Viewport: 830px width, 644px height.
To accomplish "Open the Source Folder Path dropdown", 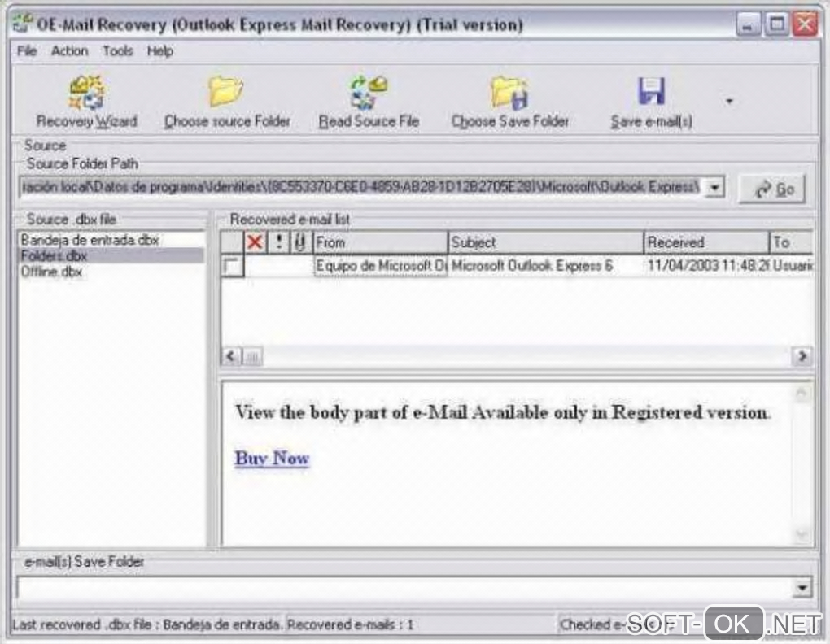I will pos(715,187).
